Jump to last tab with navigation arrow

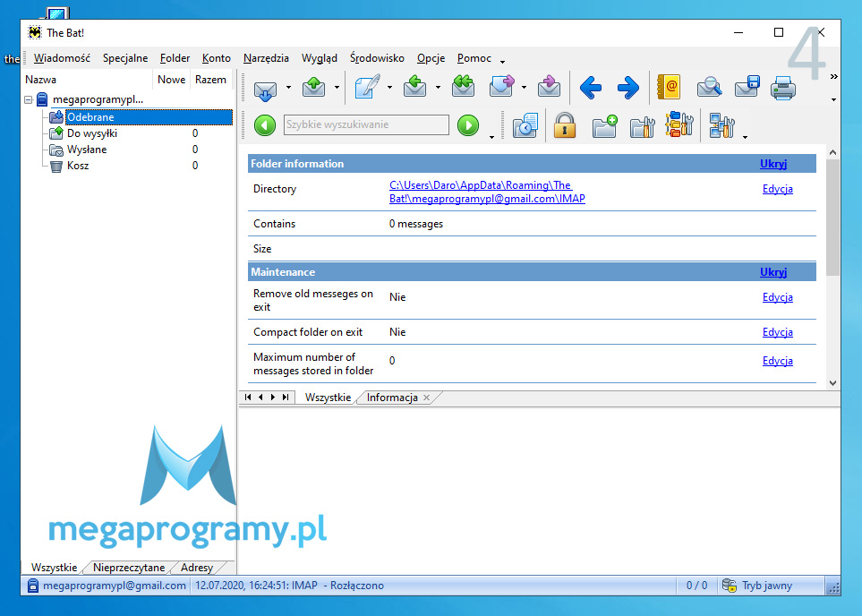(x=286, y=398)
